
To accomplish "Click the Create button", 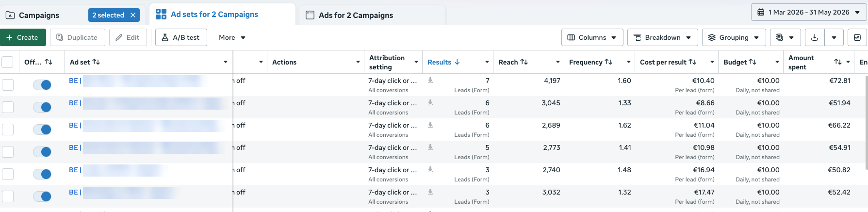I will pyautogui.click(x=23, y=37).
